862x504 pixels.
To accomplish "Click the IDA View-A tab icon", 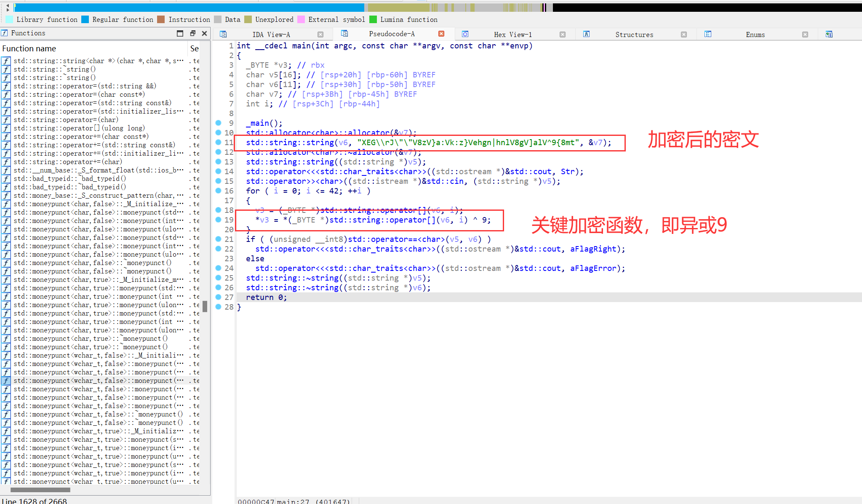I will point(223,34).
